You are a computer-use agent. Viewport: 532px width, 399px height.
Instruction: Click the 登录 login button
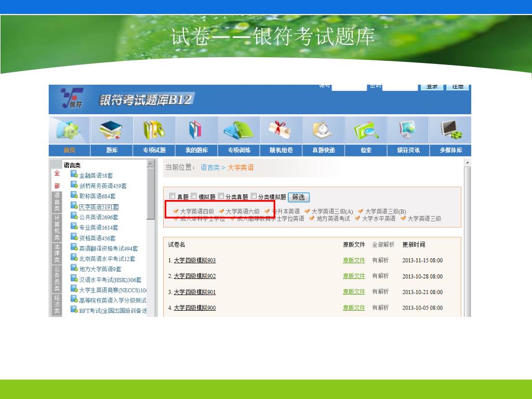pos(432,87)
